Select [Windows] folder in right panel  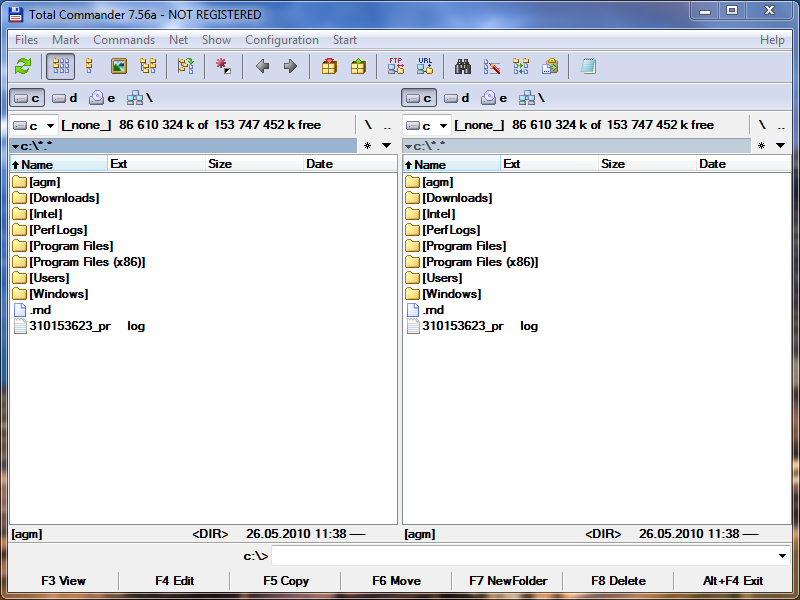point(443,294)
